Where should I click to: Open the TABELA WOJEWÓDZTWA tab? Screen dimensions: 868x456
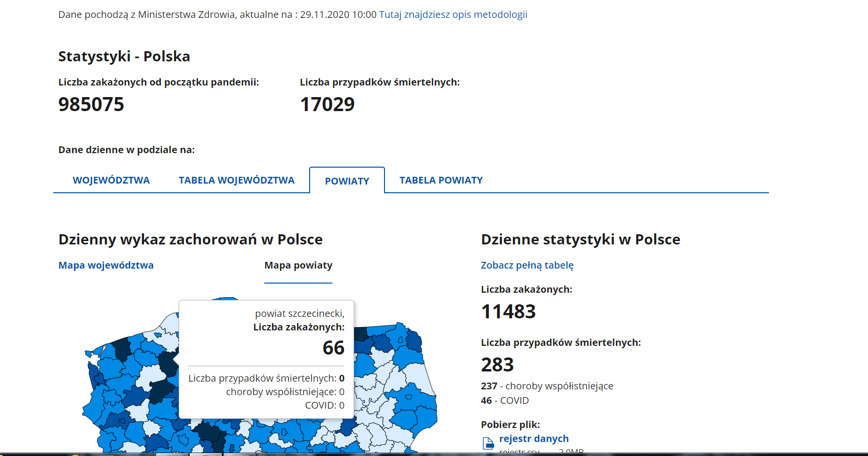coord(236,180)
